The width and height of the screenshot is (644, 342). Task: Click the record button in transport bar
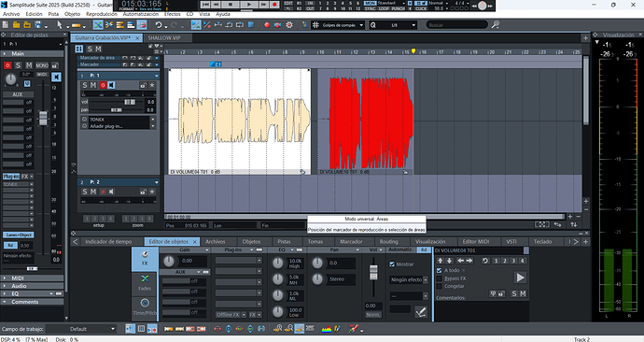pyautogui.click(x=274, y=5)
